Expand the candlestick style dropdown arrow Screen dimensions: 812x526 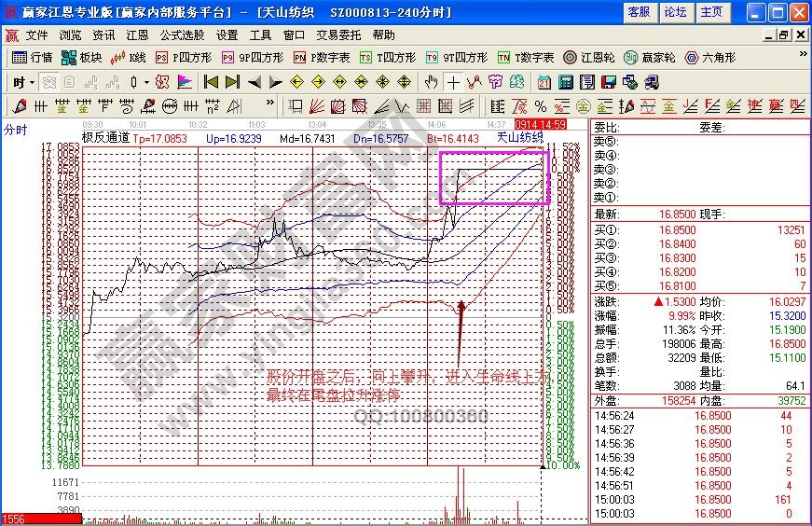(146, 82)
